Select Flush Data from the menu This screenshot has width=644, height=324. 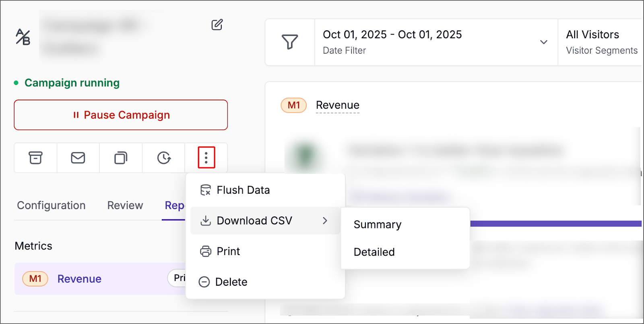pyautogui.click(x=243, y=190)
